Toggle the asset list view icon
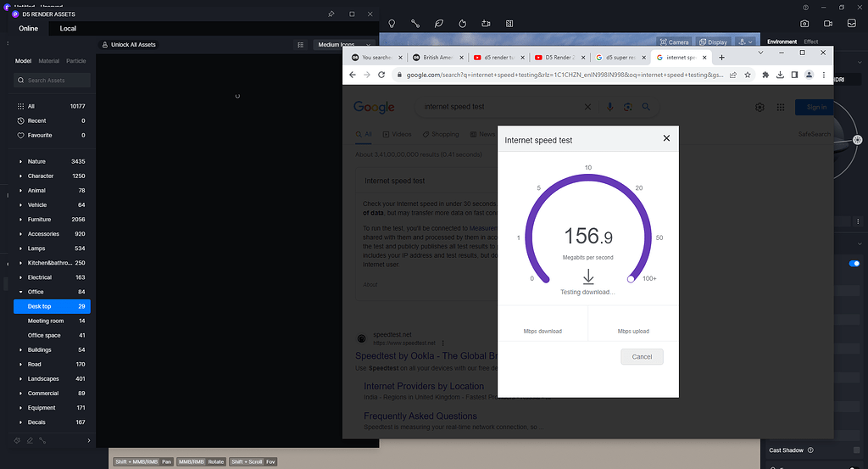 pyautogui.click(x=301, y=44)
